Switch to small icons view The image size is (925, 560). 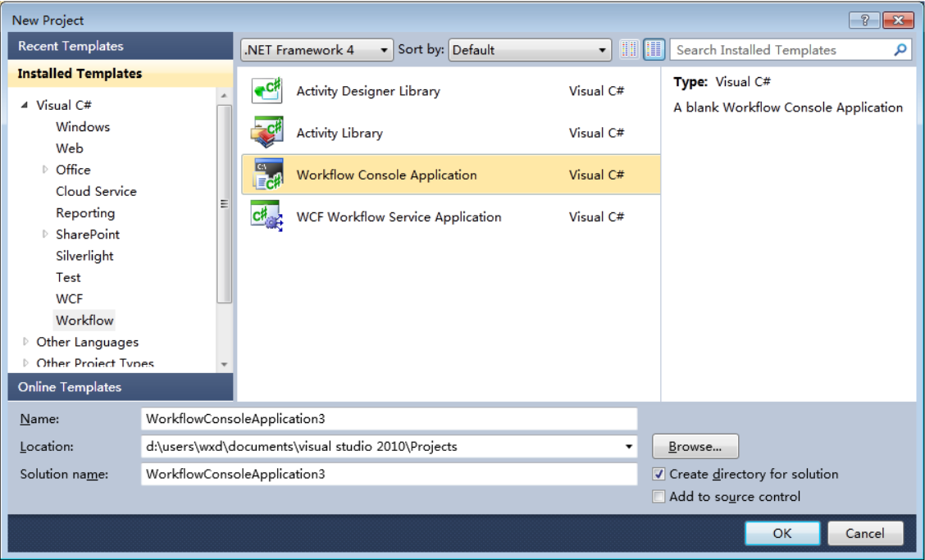click(x=629, y=49)
